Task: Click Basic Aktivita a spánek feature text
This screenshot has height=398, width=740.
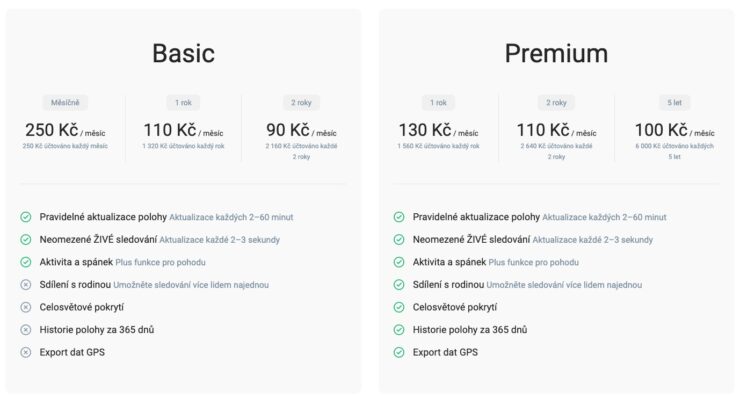Action: [x=76, y=262]
